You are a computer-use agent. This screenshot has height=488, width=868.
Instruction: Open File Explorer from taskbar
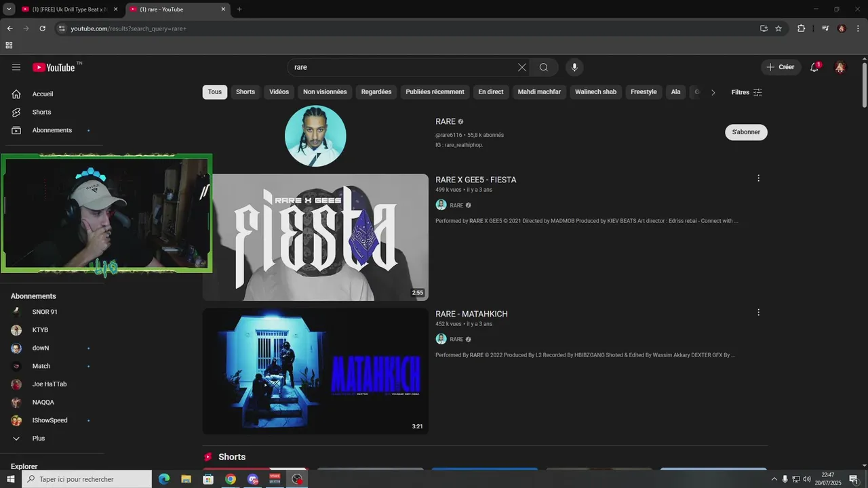186,479
